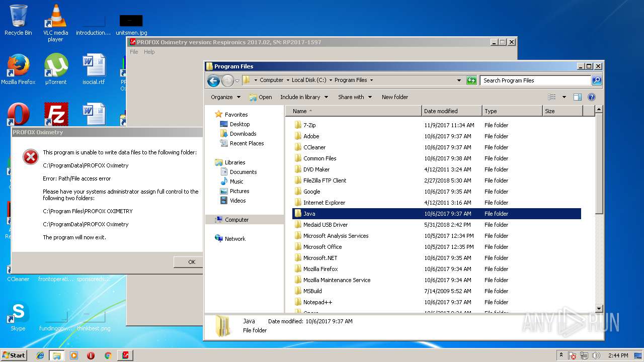644x362 pixels.
Task: Click the Explorer Back navigation arrow
Action: [x=213, y=80]
